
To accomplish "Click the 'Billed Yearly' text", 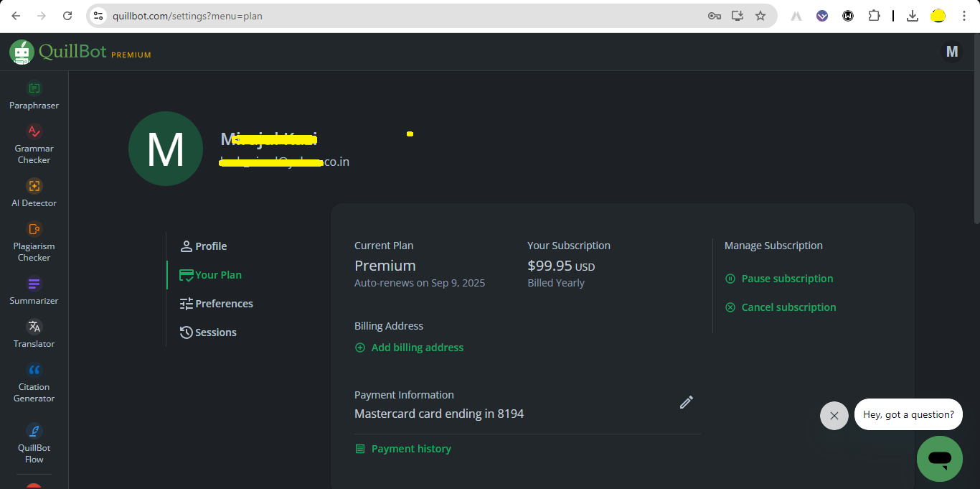I will (556, 283).
